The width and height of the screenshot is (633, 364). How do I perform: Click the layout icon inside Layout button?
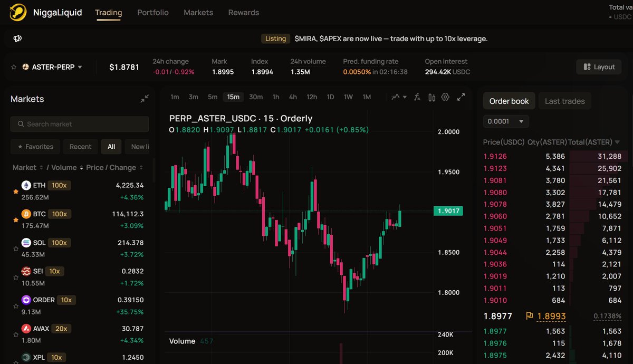click(587, 67)
